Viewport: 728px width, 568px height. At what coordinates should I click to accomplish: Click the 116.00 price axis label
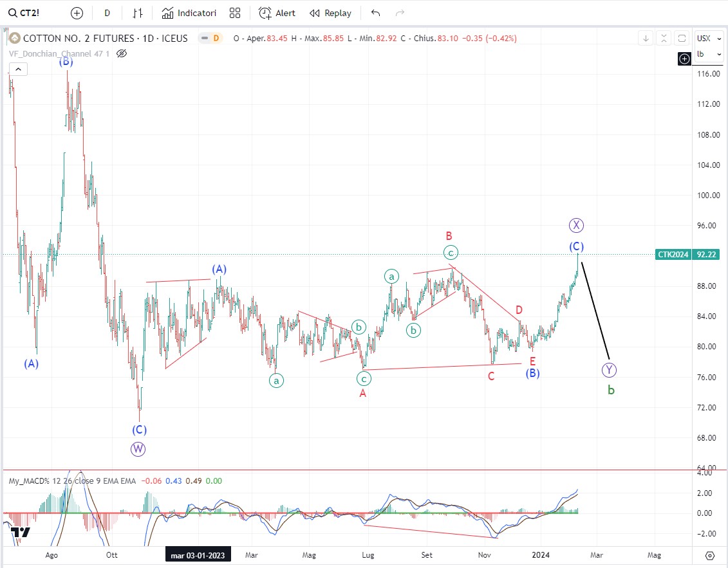pyautogui.click(x=709, y=73)
